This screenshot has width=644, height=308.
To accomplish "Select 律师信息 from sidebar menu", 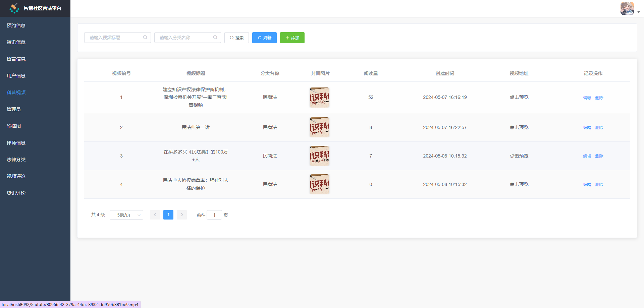I will pyautogui.click(x=16, y=143).
